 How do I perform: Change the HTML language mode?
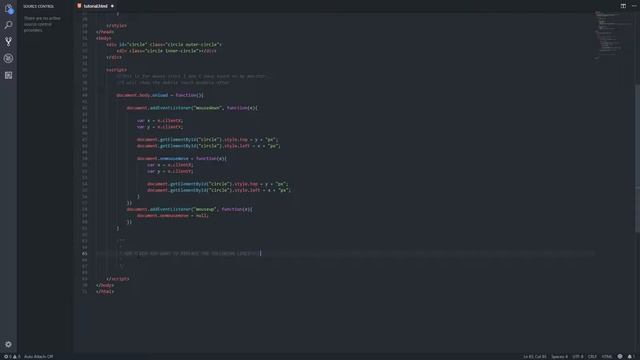click(607, 356)
